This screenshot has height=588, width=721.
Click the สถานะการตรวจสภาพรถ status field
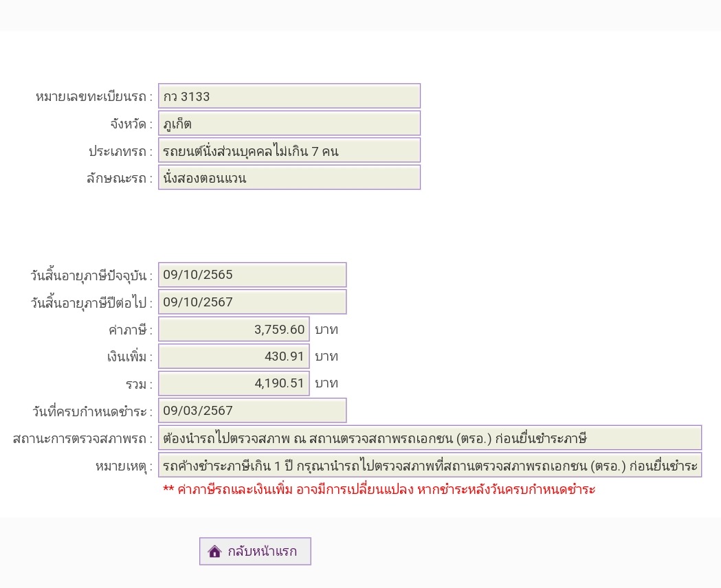430,438
